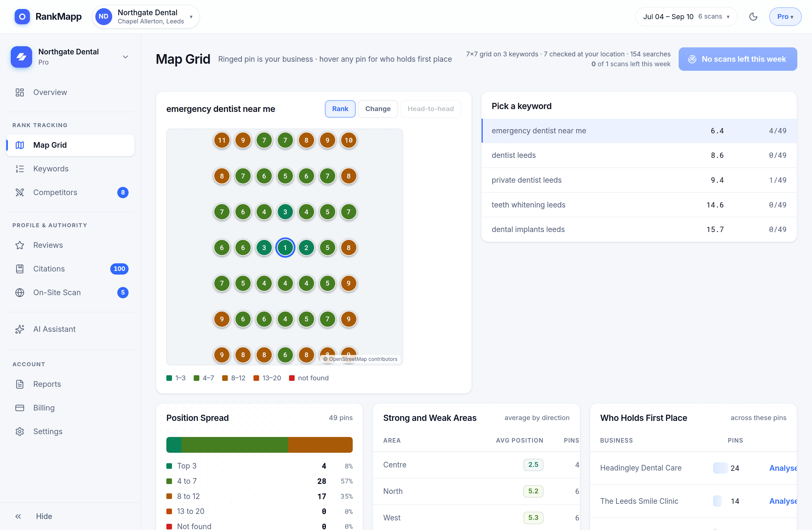Click the rank 10 map pin

[x=348, y=140]
